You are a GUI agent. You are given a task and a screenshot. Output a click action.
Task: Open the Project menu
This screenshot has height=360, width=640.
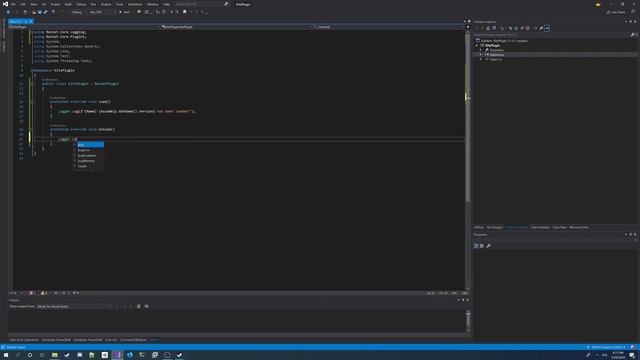(x=55, y=4)
